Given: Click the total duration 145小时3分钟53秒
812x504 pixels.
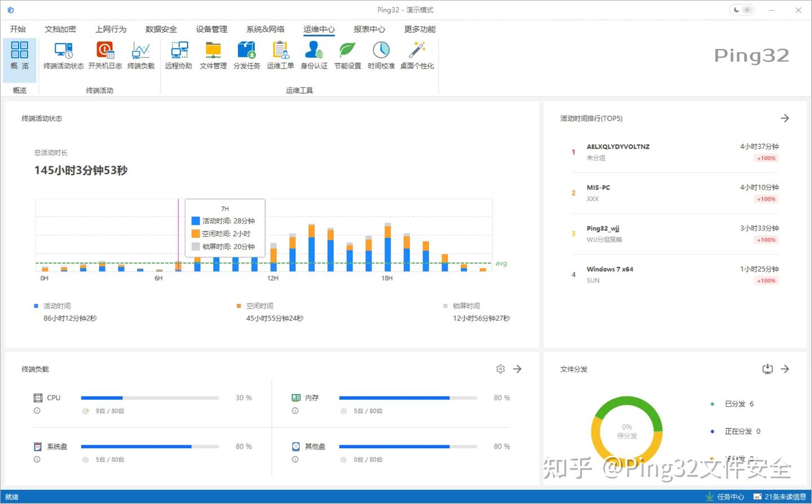Looking at the screenshot, I should pyautogui.click(x=81, y=170).
